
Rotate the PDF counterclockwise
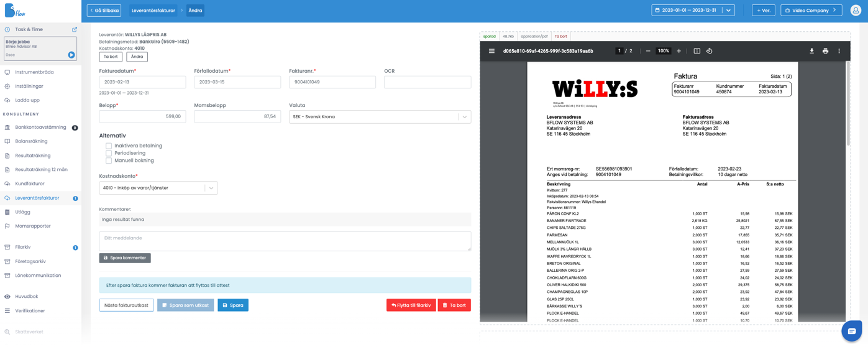(x=709, y=51)
